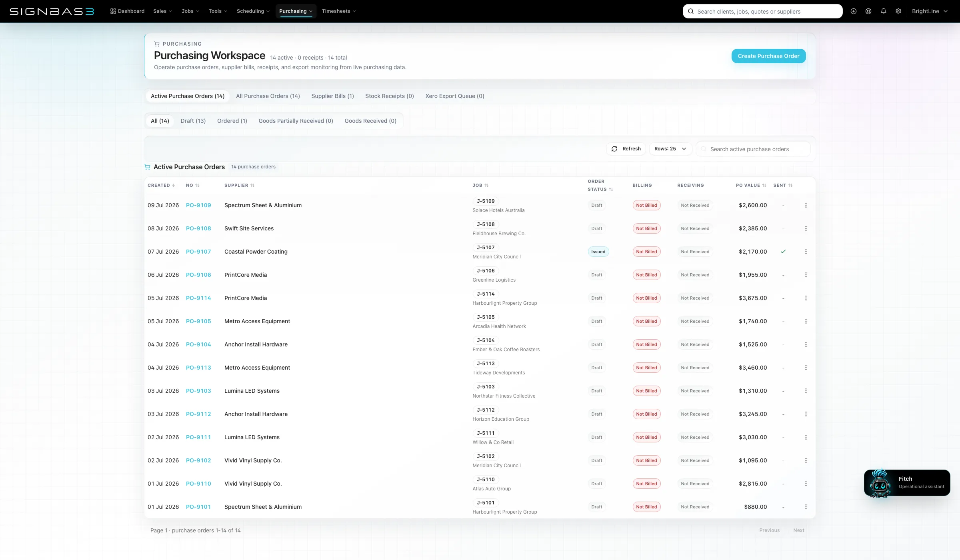Click the sent checkmark for PO-9107
960x560 pixels.
pyautogui.click(x=783, y=252)
